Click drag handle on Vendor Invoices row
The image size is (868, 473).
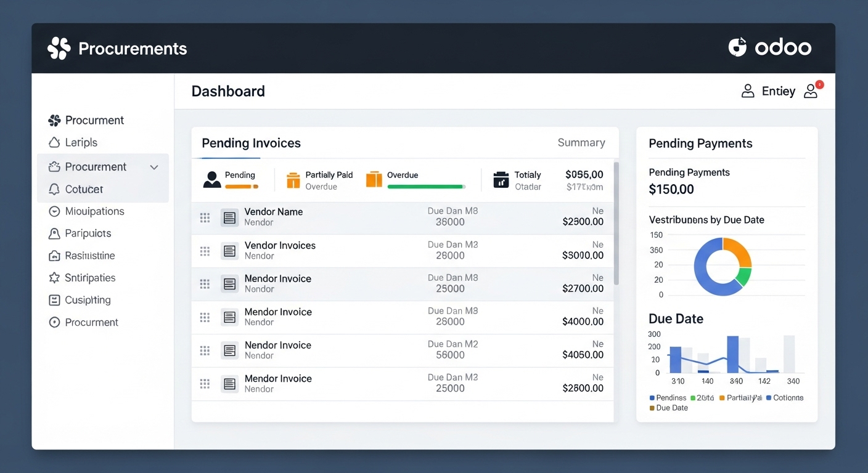pyautogui.click(x=205, y=251)
